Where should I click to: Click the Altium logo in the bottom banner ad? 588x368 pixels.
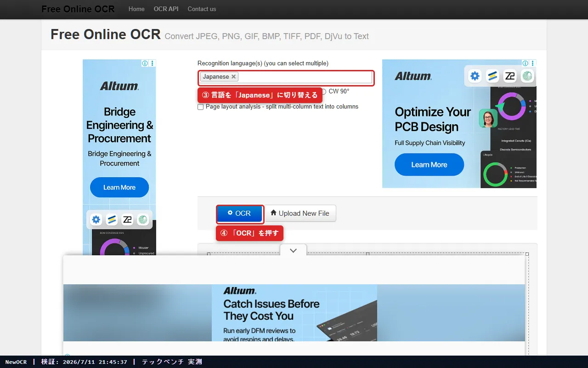pos(240,291)
